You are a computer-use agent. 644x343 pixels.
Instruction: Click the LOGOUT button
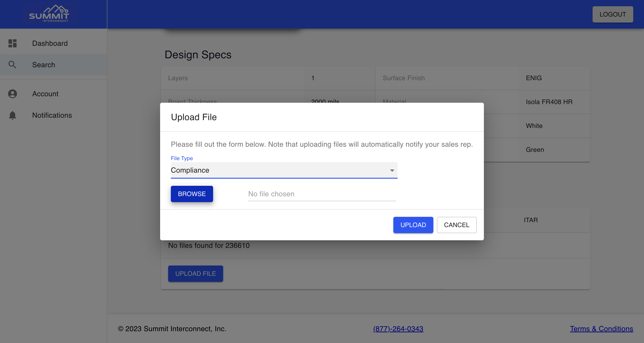pyautogui.click(x=612, y=14)
